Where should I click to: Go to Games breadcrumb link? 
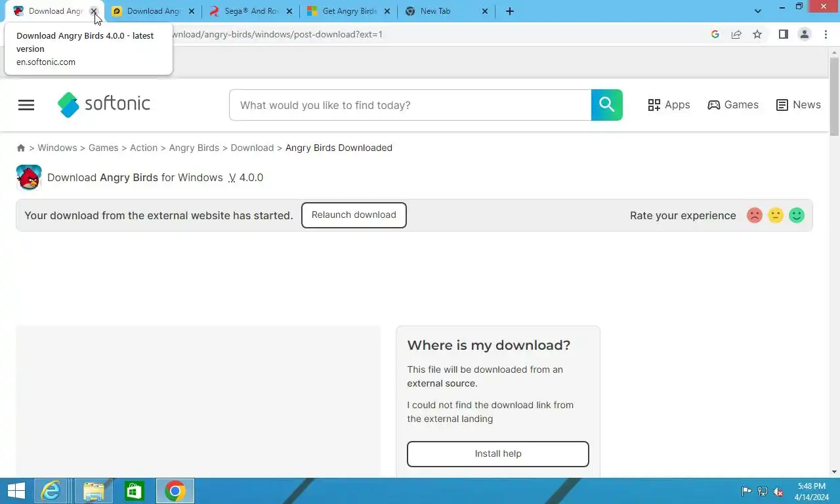point(104,148)
